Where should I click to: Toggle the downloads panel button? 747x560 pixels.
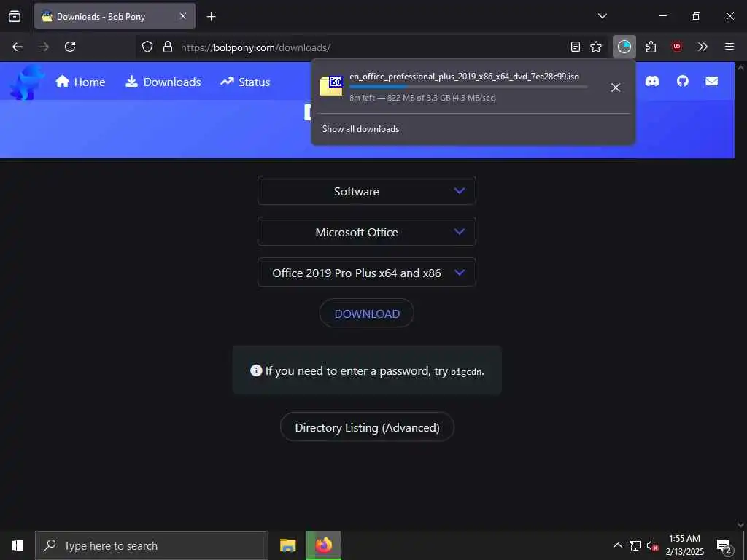pyautogui.click(x=624, y=47)
